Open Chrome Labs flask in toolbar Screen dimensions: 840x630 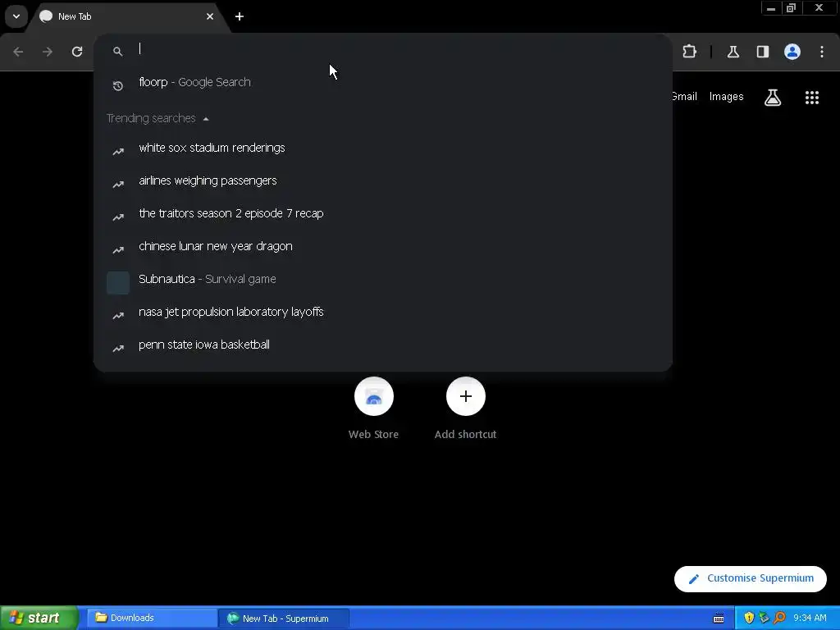click(733, 52)
